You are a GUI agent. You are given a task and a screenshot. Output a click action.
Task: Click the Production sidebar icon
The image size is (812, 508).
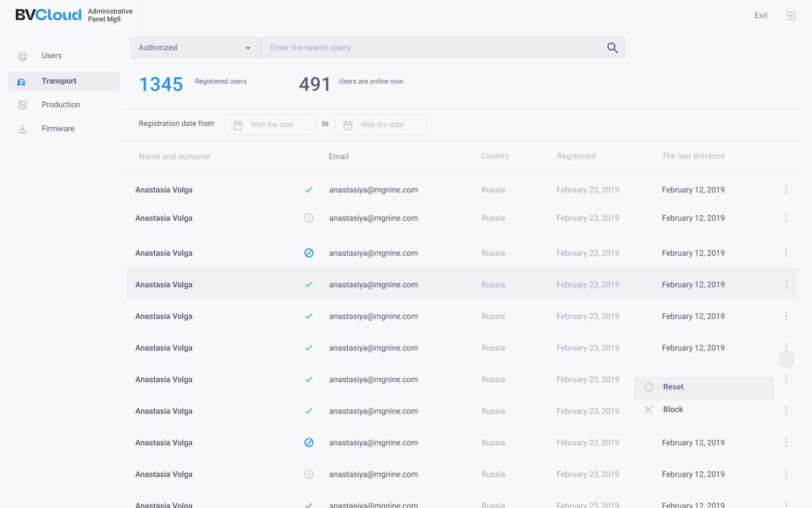pyautogui.click(x=23, y=105)
